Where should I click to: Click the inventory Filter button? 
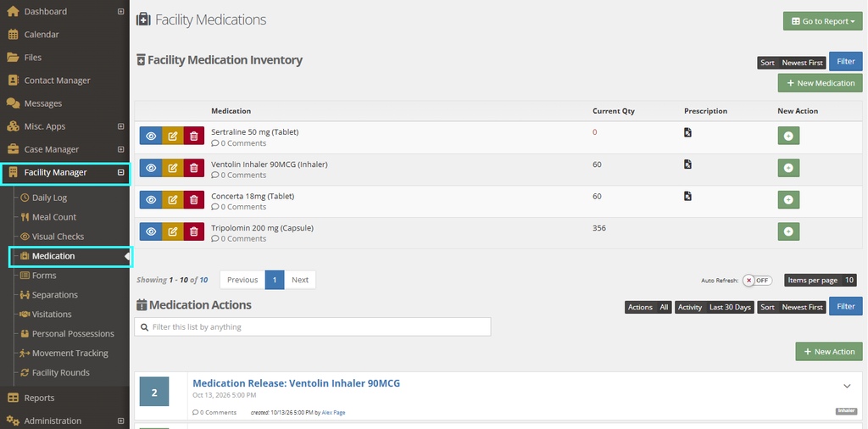click(x=845, y=61)
